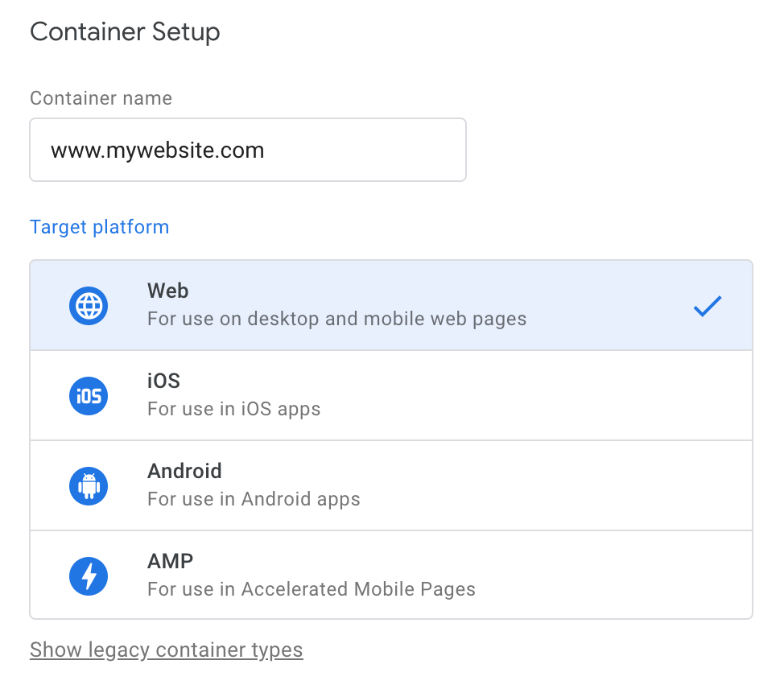Click the AMP lightning bolt icon
Viewport: 784px width, 689px height.
click(89, 576)
